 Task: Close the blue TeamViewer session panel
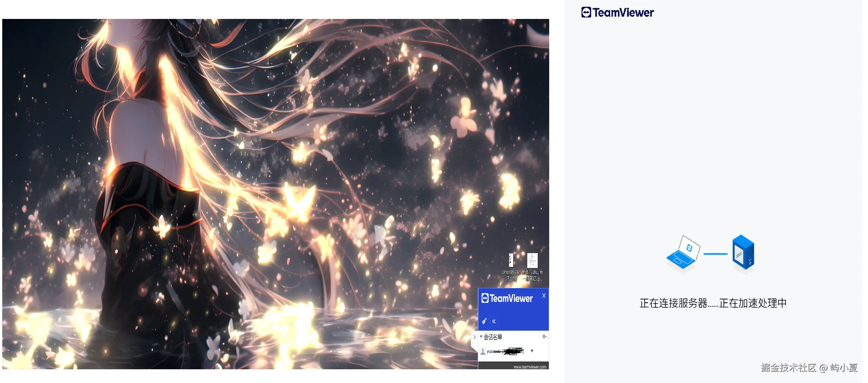[x=544, y=296]
